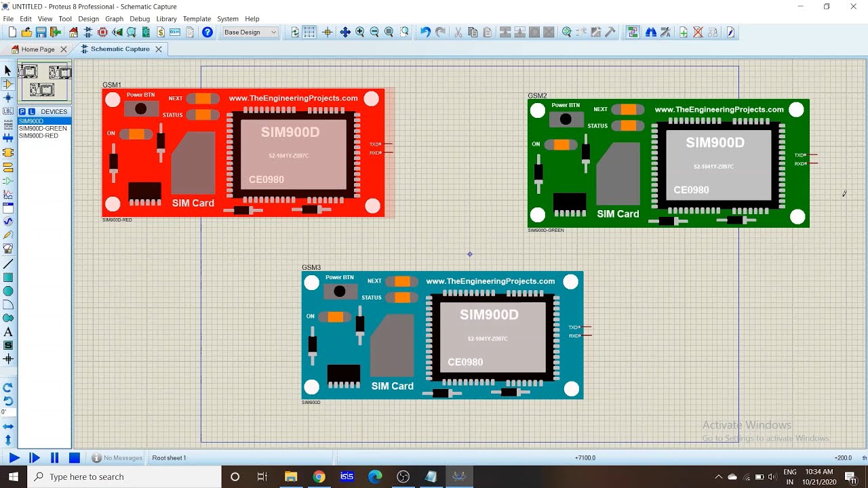This screenshot has width=868, height=488.
Task: Choose the Wire Label Mode tool
Action: click(x=8, y=111)
